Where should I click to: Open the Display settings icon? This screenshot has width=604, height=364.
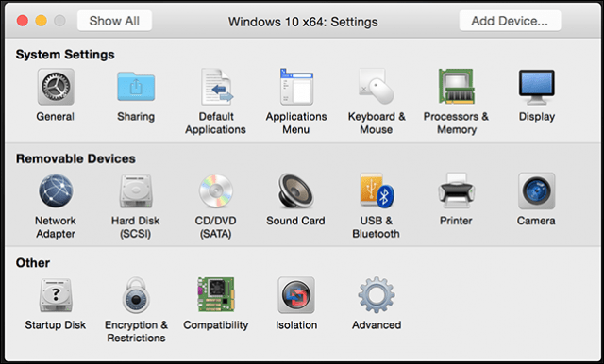(537, 87)
